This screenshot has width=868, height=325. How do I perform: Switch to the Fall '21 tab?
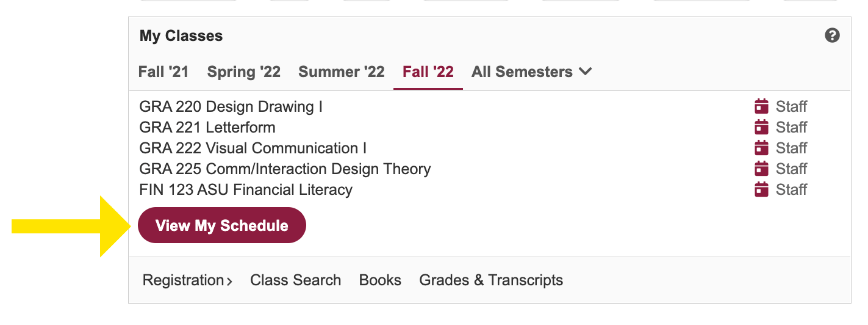[163, 72]
